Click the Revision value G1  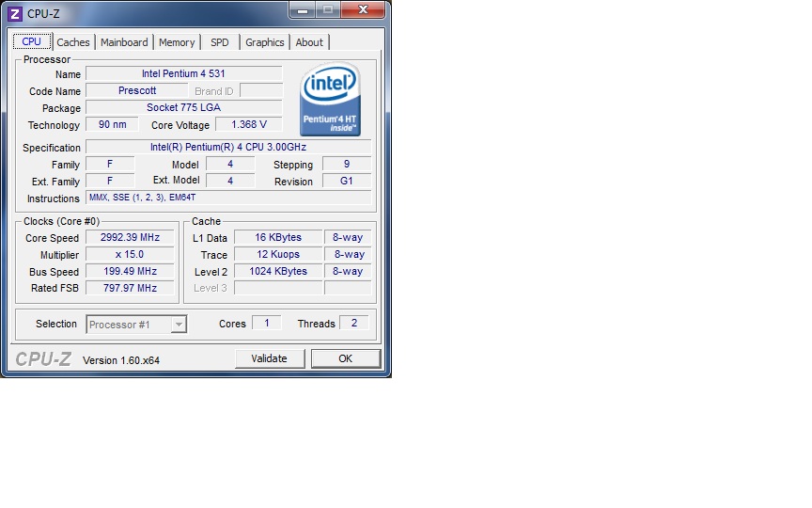click(347, 181)
